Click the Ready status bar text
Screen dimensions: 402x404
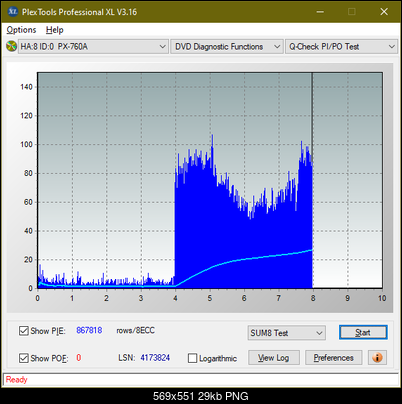16,380
